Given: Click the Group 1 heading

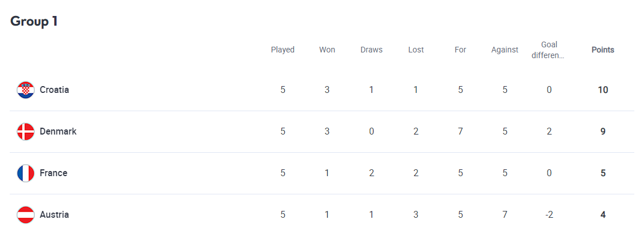Looking at the screenshot, I should (x=34, y=21).
